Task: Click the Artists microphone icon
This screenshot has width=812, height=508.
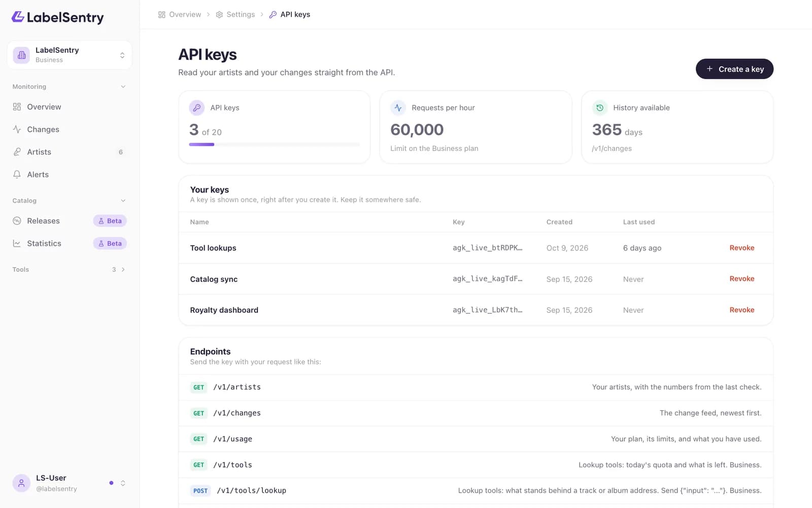Action: [17, 152]
